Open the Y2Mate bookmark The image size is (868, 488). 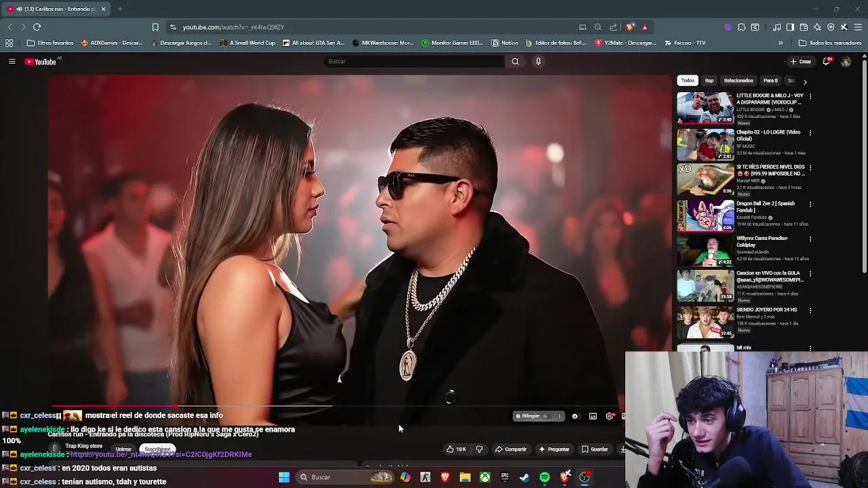pyautogui.click(x=626, y=43)
